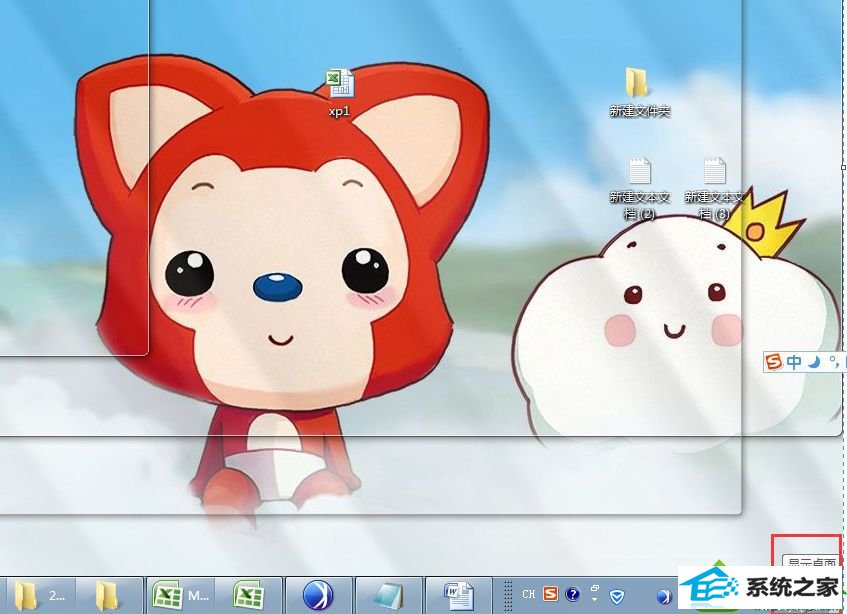Open the xp1 Excel file on the desktop
Viewport: 847px width, 614px height.
click(x=340, y=93)
